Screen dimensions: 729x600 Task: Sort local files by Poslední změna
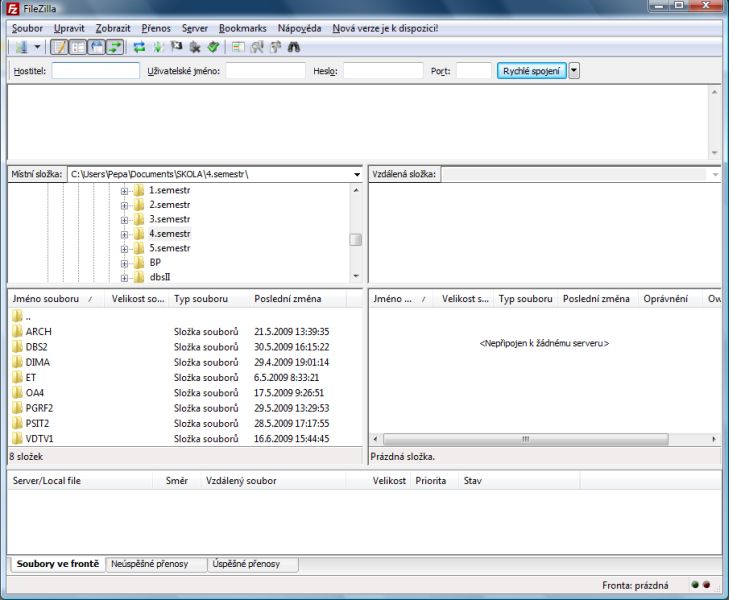click(298, 299)
